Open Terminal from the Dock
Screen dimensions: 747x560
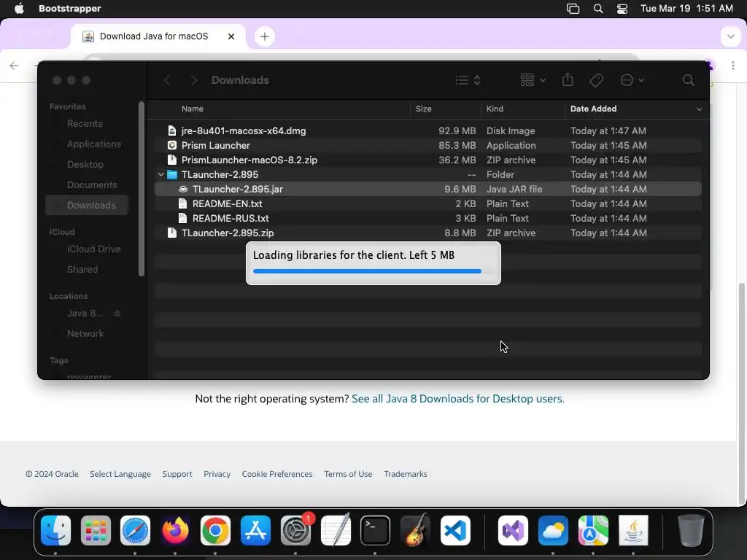(375, 530)
